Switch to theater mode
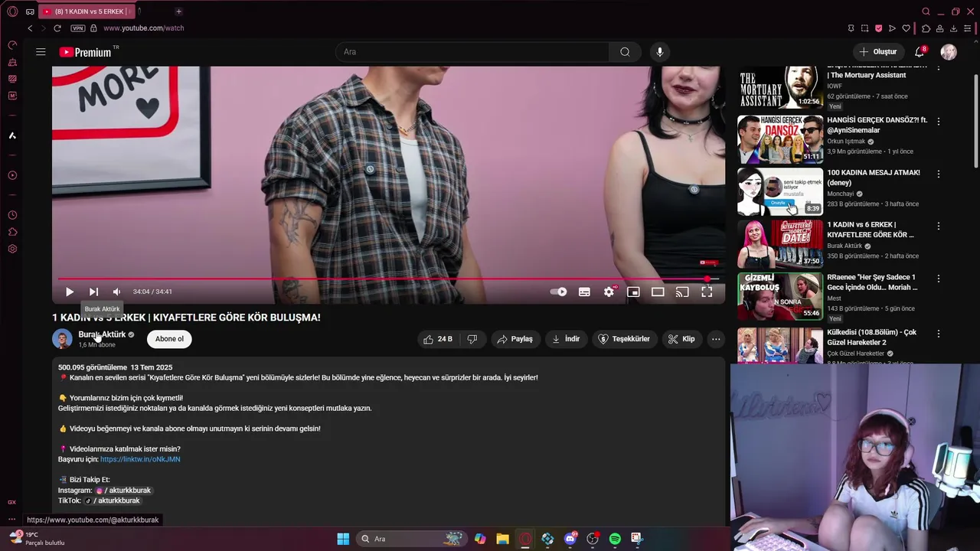 click(x=658, y=292)
